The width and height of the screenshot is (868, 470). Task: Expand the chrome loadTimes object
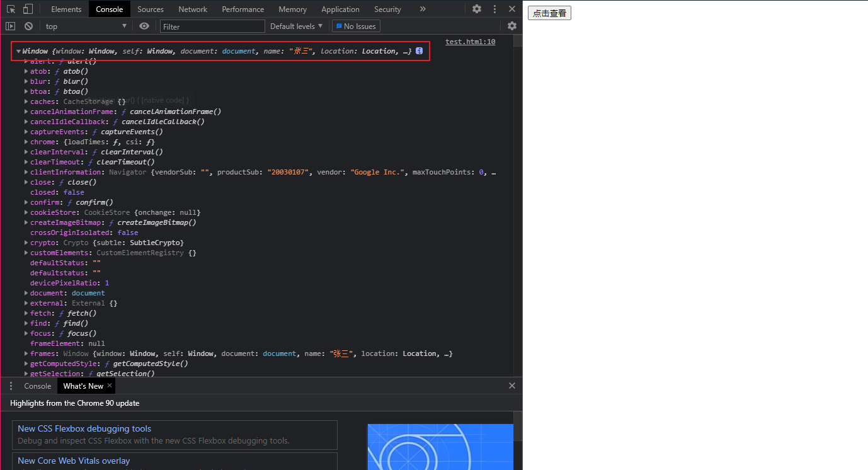[26, 142]
